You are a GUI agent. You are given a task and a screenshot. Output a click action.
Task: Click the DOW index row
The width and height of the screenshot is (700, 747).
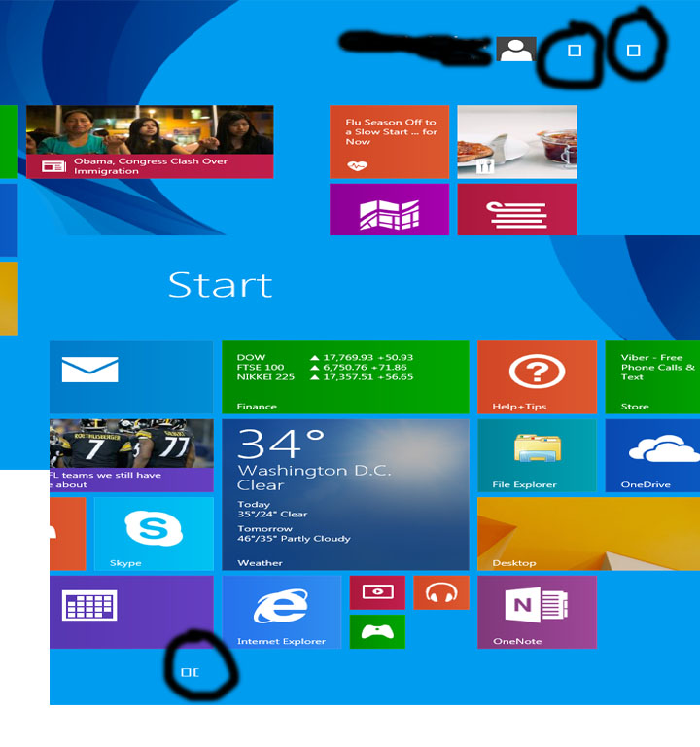pyautogui.click(x=326, y=357)
